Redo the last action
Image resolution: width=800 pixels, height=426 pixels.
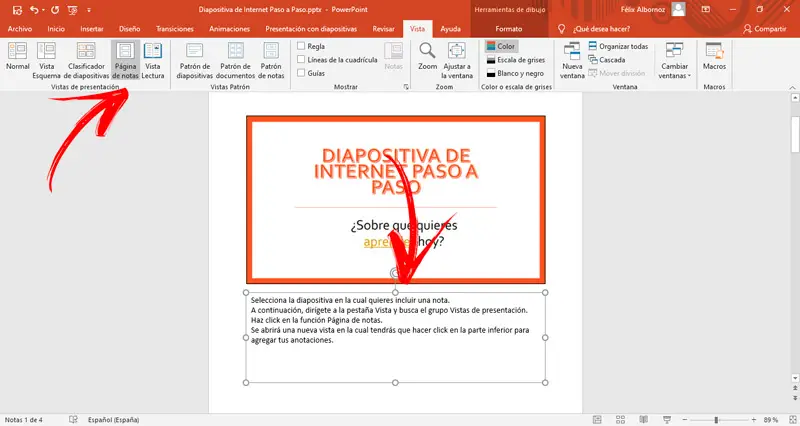(55, 10)
